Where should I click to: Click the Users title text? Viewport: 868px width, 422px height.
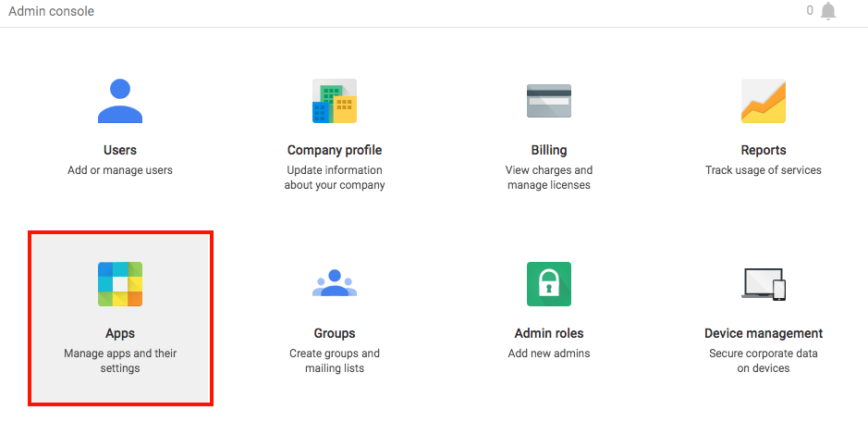pyautogui.click(x=120, y=150)
